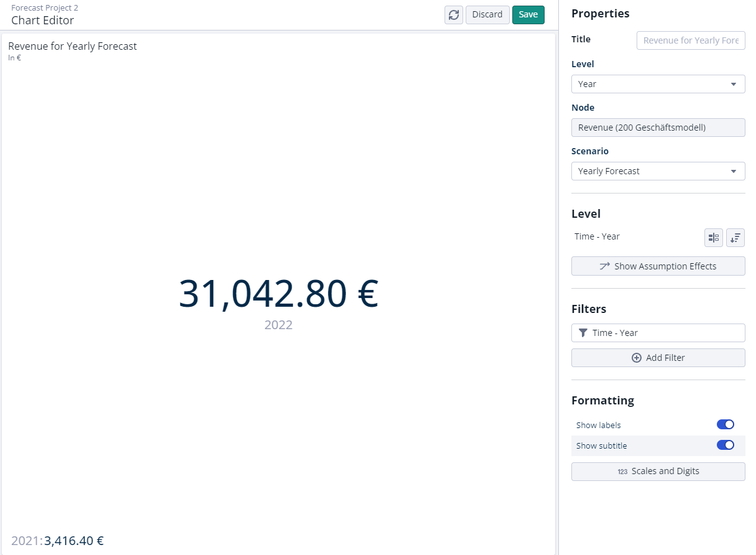Open the Level dropdown showing Year

(658, 84)
